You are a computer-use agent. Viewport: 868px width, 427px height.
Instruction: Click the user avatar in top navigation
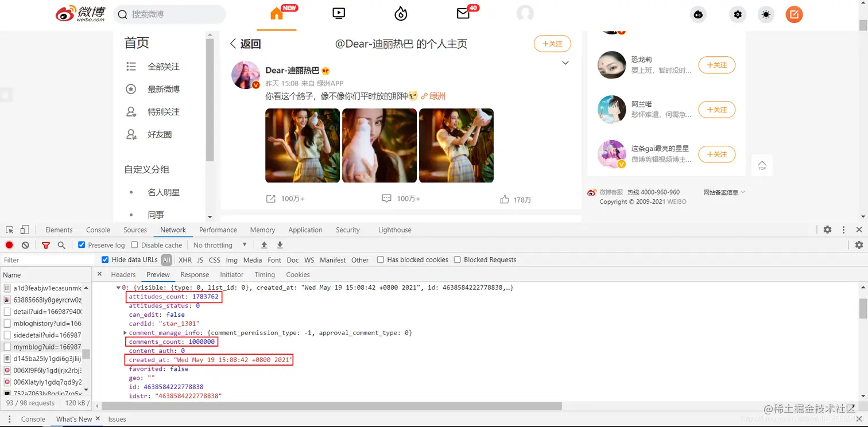point(525,14)
